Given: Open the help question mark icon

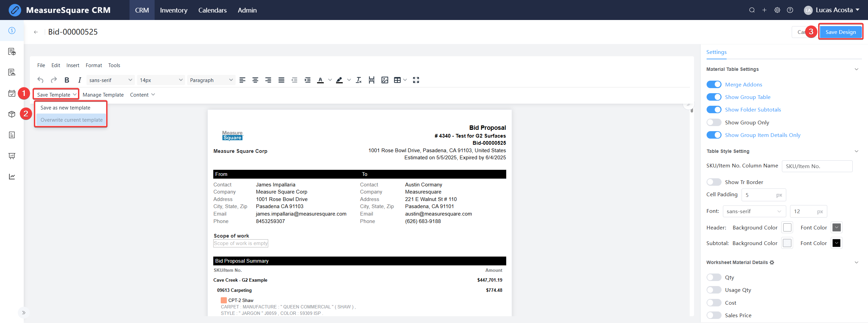Looking at the screenshot, I should click(790, 10).
